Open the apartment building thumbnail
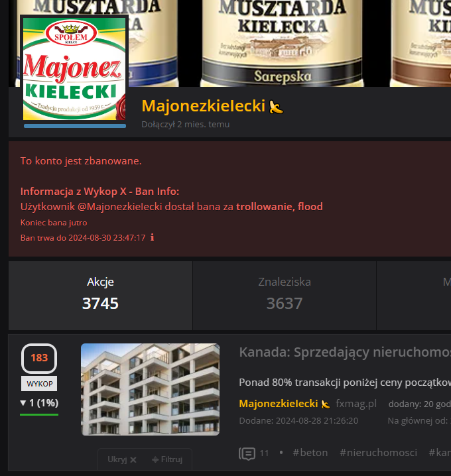Image resolution: width=451 pixels, height=476 pixels. pyautogui.click(x=150, y=389)
